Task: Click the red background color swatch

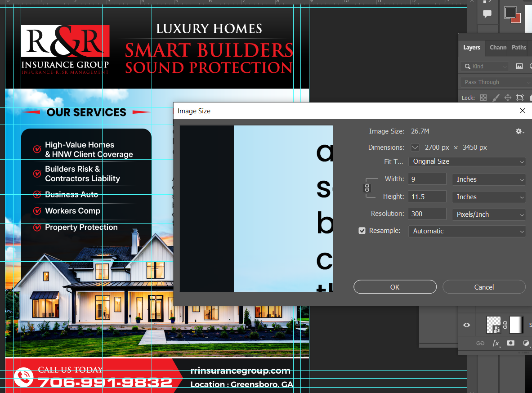Action: coord(517,19)
